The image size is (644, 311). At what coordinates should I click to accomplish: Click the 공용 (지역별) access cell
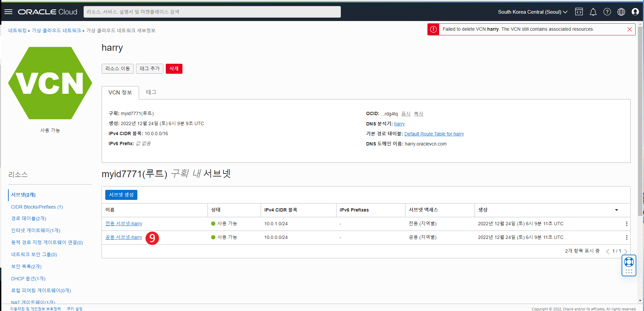[x=423, y=237]
